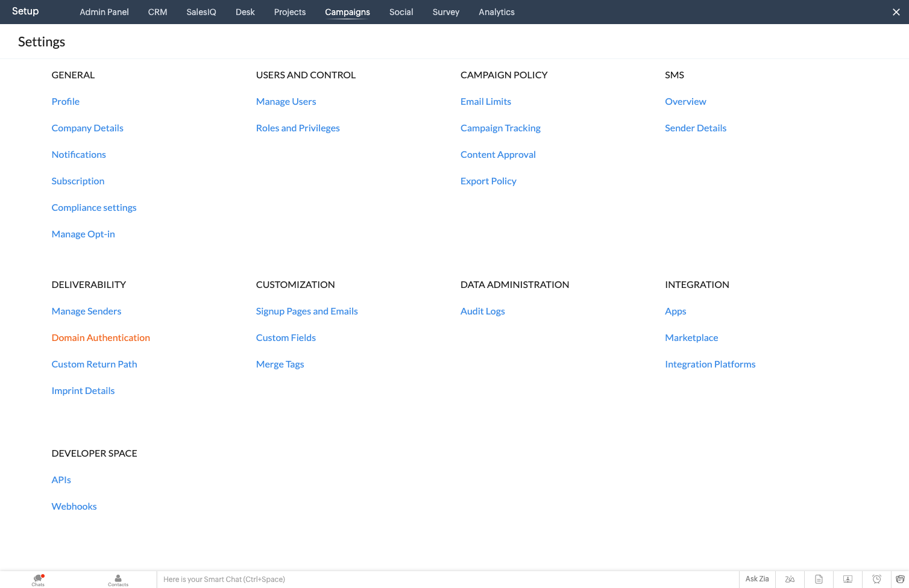Switch to the Social tab
909x588 pixels.
click(401, 12)
